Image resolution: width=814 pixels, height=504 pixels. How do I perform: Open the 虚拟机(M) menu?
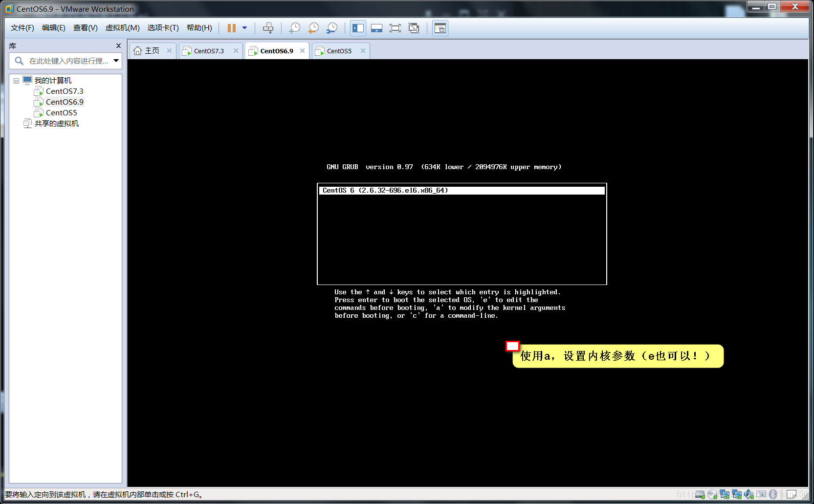coord(123,28)
